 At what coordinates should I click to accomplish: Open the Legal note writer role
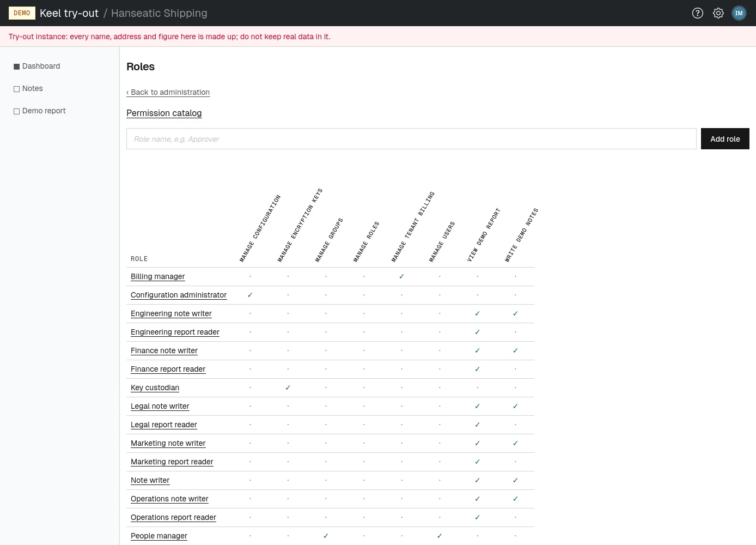click(160, 406)
